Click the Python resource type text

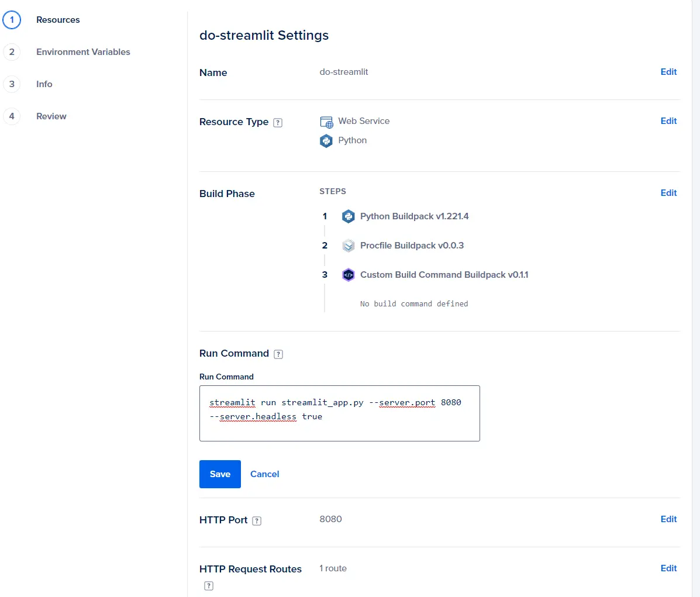click(353, 140)
